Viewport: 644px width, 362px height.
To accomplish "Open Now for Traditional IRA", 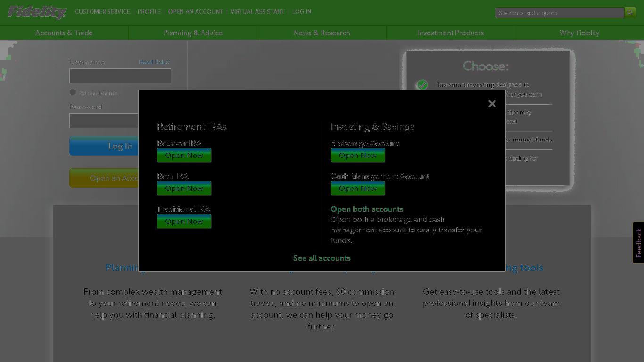I will click(x=184, y=222).
